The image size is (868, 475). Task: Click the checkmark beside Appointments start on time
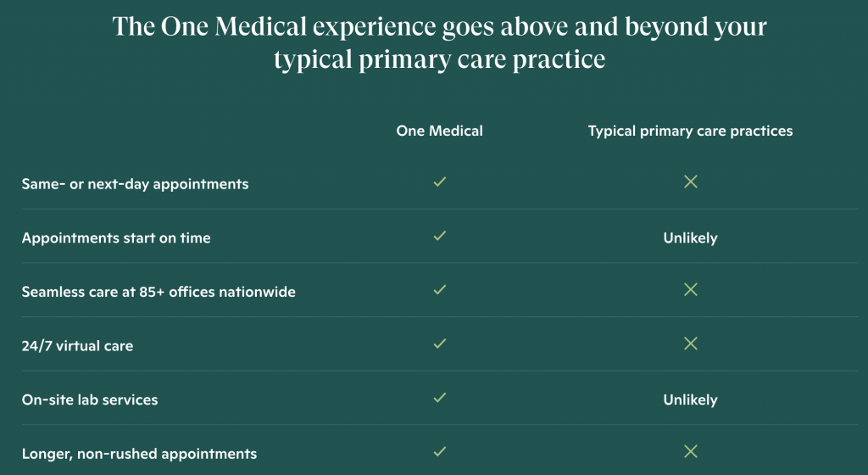pos(440,236)
